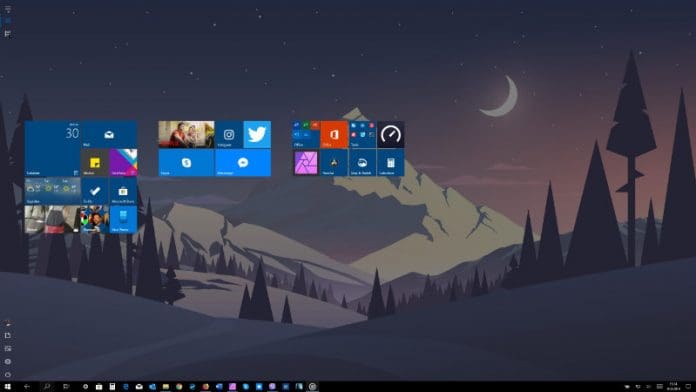Screen dimensions: 696x392
Task: Launch Skype from its tile
Action: 186,162
